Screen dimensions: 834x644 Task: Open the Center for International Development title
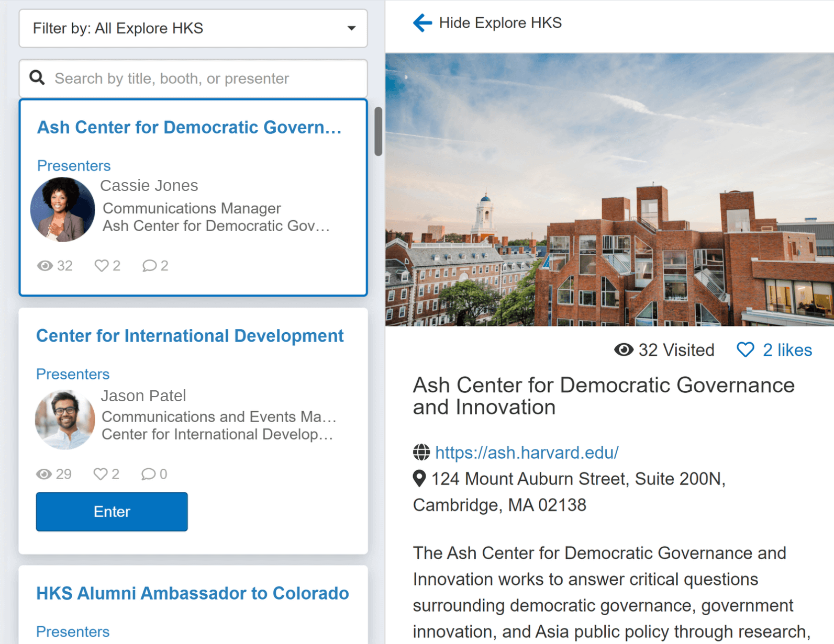click(x=190, y=336)
